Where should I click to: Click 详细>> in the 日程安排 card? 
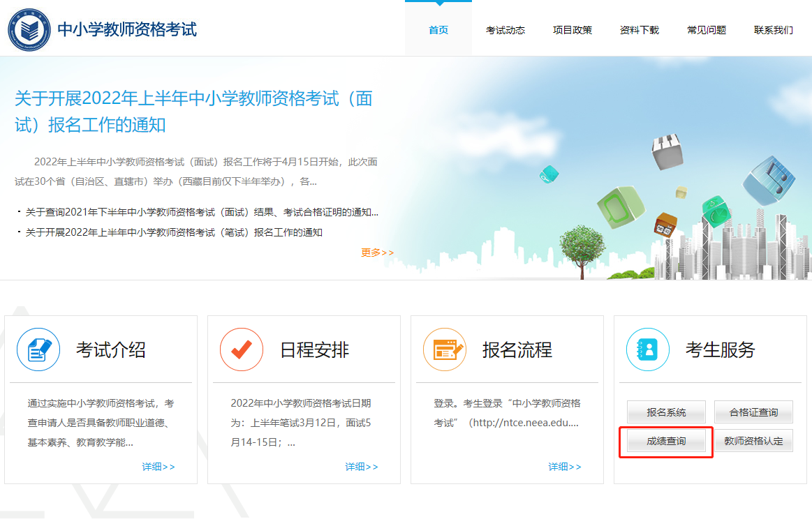[x=362, y=467]
